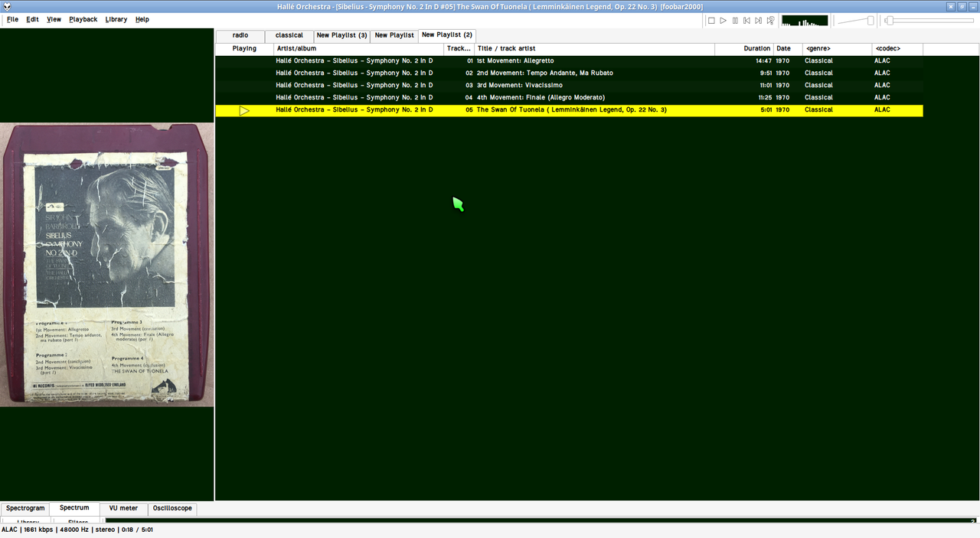The height and width of the screenshot is (538, 980).
Task: Sort by Title / track artist header
Action: click(x=595, y=49)
